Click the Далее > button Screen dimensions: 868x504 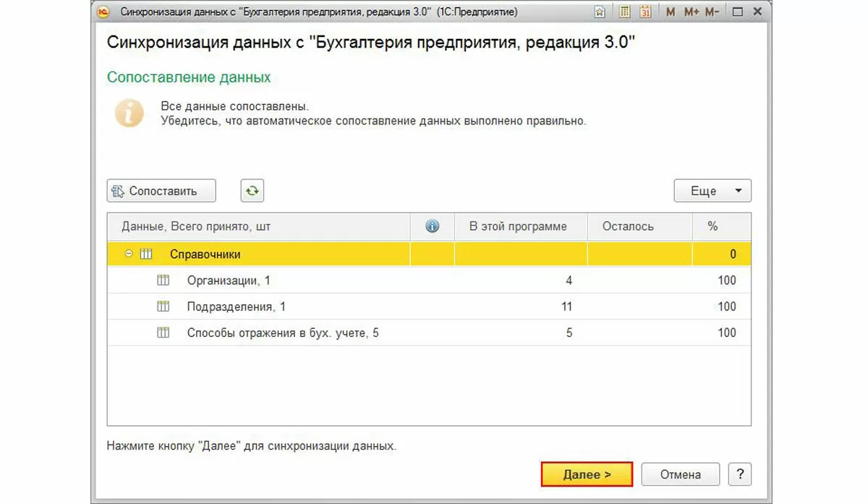587,474
